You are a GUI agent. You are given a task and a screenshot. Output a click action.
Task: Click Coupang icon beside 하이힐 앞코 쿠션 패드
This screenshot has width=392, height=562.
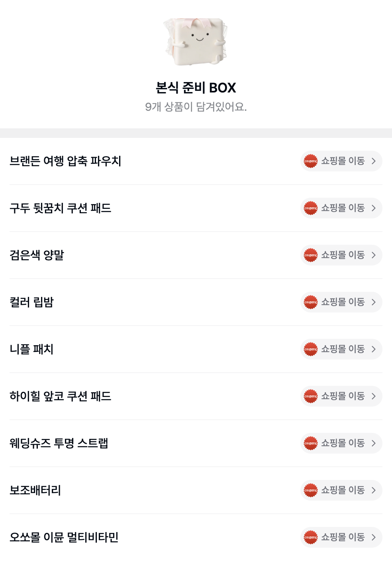coord(310,396)
